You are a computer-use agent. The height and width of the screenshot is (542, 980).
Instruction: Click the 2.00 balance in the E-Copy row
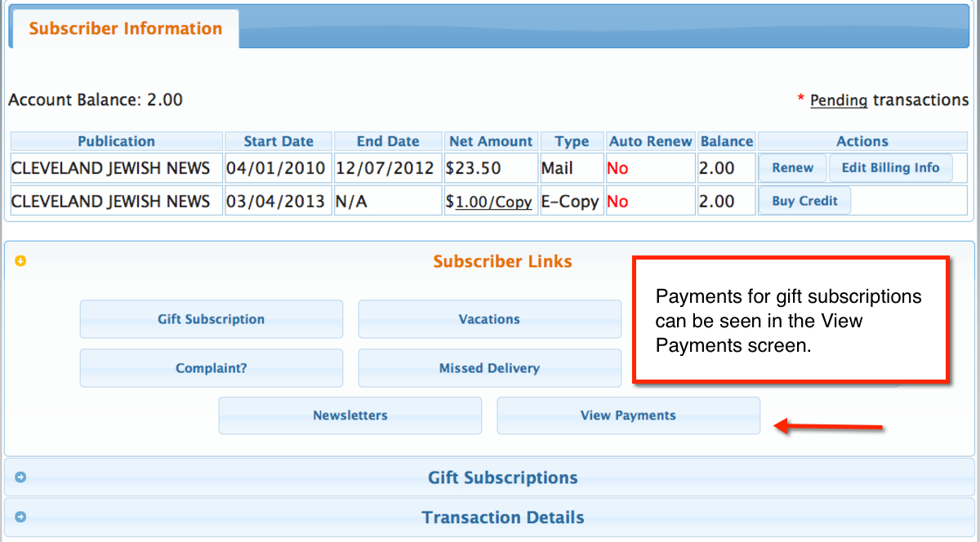click(727, 201)
